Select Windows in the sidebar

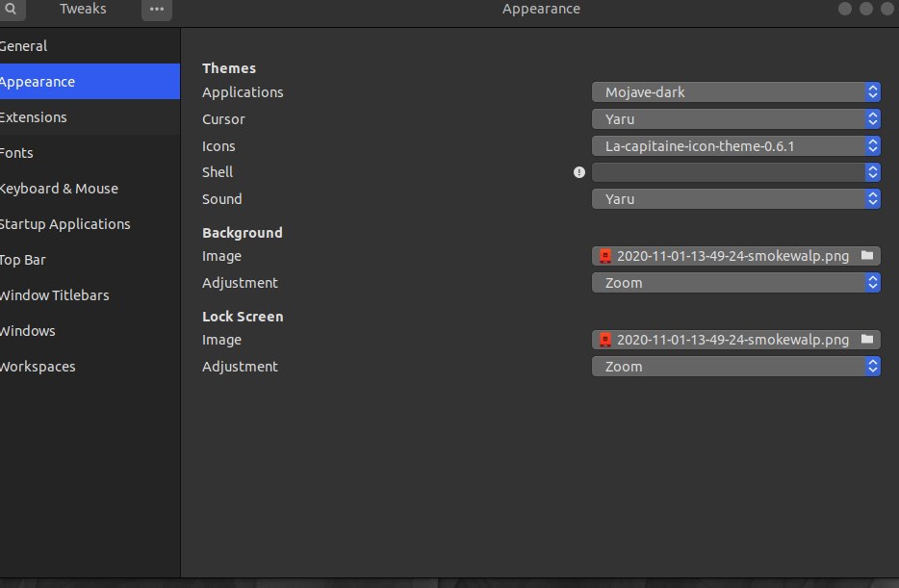tap(90, 331)
